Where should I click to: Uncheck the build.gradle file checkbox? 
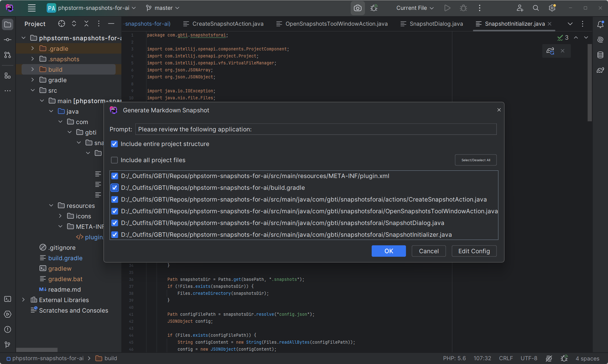pos(115,188)
